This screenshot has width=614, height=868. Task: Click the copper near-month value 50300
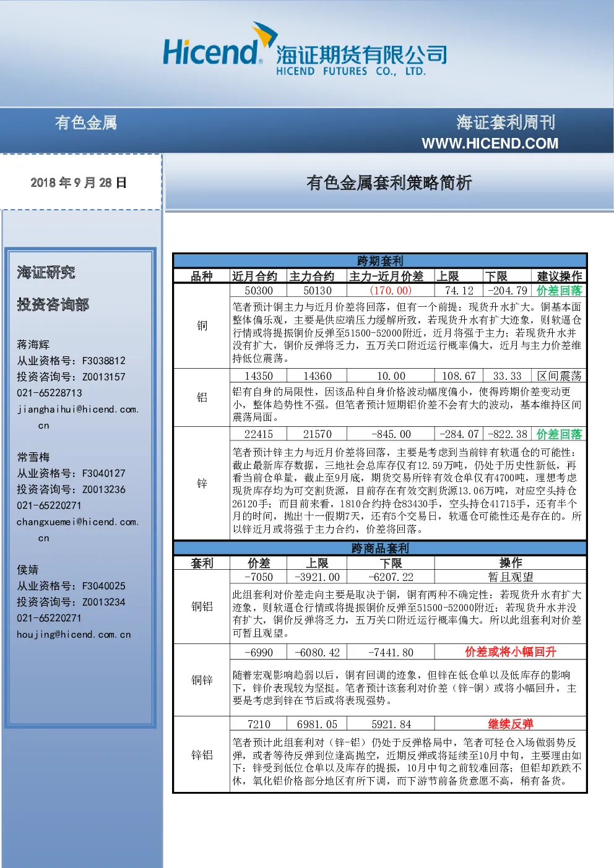click(259, 291)
